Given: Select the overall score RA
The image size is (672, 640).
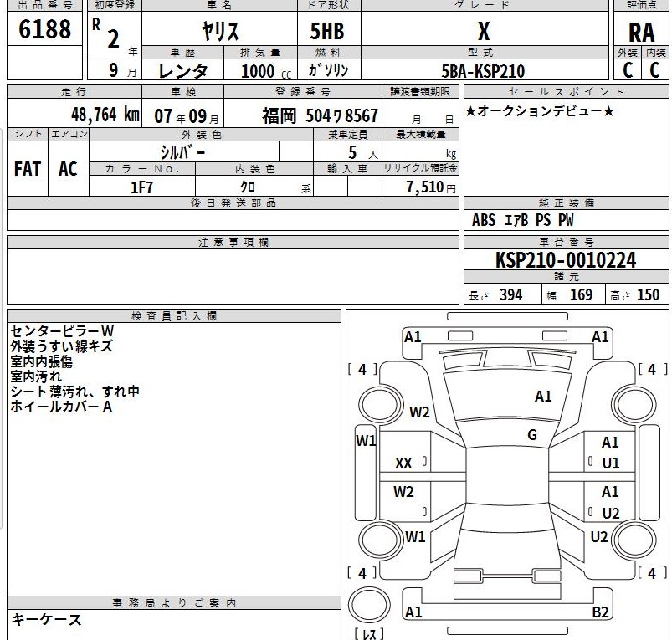Looking at the screenshot, I should (642, 33).
